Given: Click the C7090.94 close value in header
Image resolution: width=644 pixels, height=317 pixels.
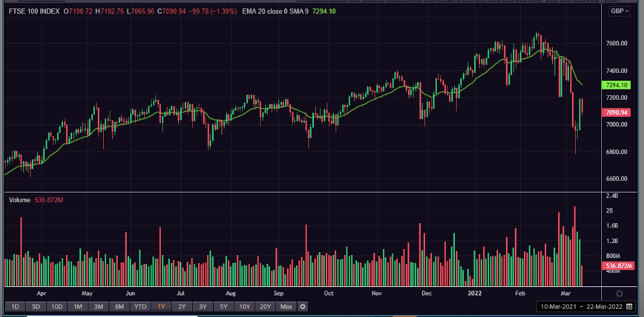Looking at the screenshot, I should [173, 12].
